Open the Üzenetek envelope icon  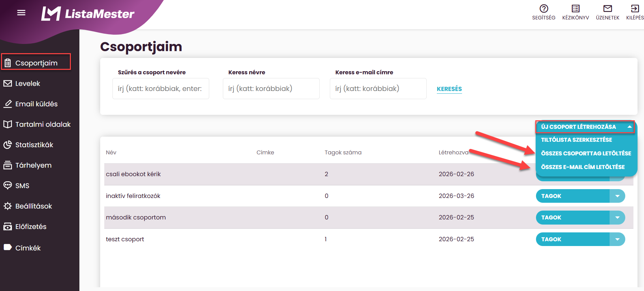pyautogui.click(x=608, y=9)
